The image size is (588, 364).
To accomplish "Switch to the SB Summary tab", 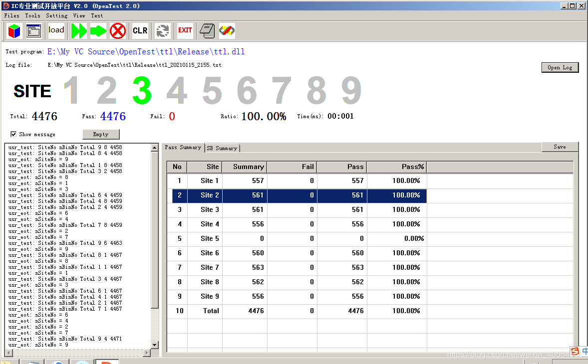I will click(x=222, y=148).
